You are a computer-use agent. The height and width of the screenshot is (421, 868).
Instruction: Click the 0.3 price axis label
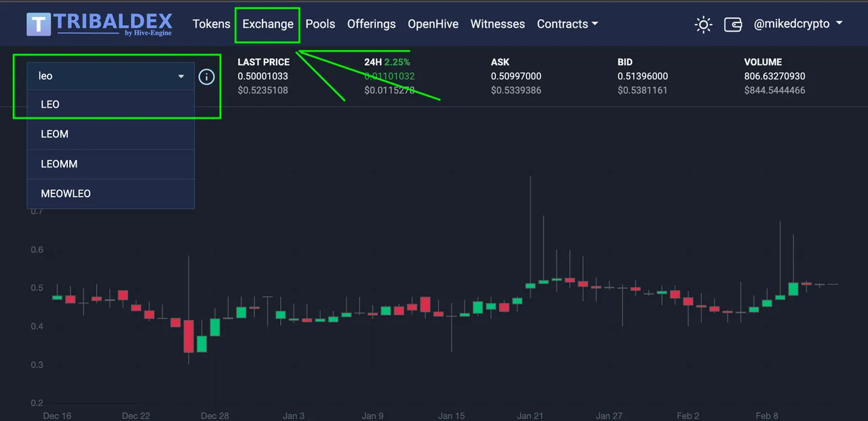coord(37,365)
